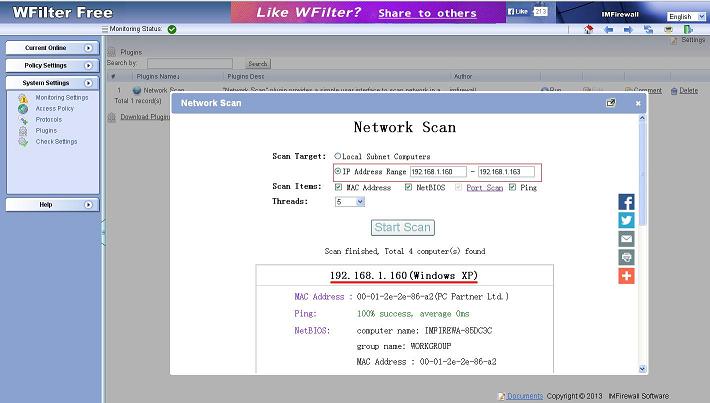710x403 pixels.
Task: Click the Plugins icon in sidebar
Action: coord(23,131)
